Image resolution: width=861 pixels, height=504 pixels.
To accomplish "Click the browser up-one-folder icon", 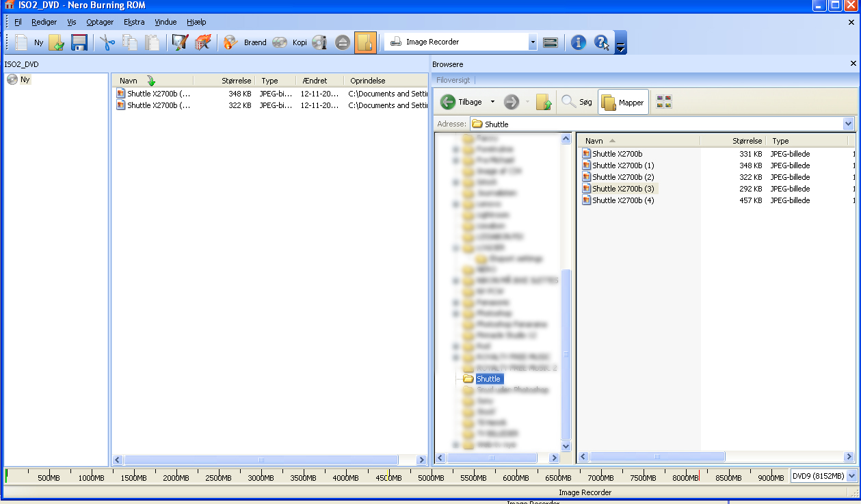I will coord(544,103).
